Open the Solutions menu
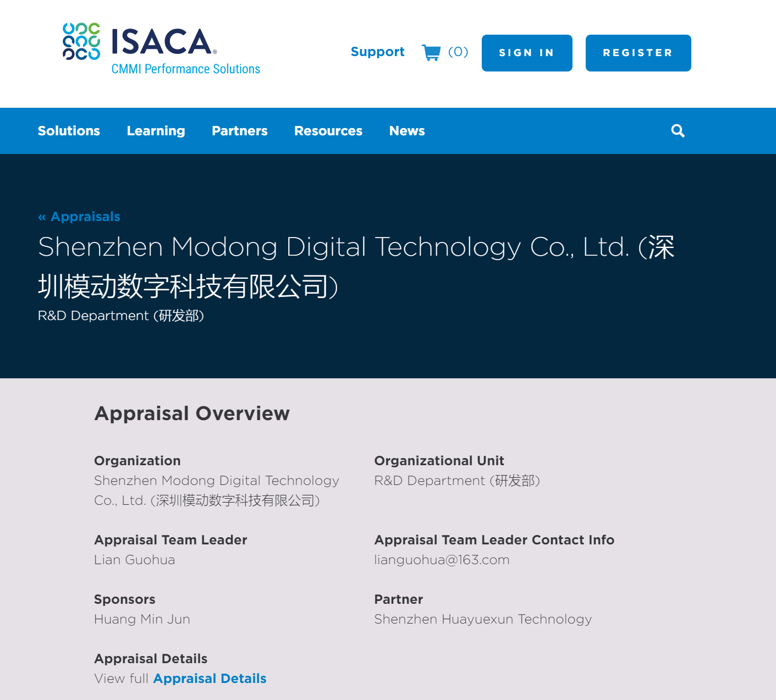Image resolution: width=776 pixels, height=700 pixels. tap(69, 131)
